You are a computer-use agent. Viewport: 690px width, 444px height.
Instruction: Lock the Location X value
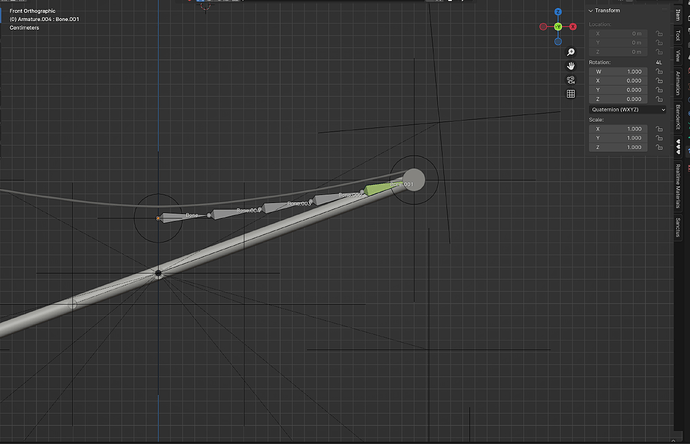[659, 33]
